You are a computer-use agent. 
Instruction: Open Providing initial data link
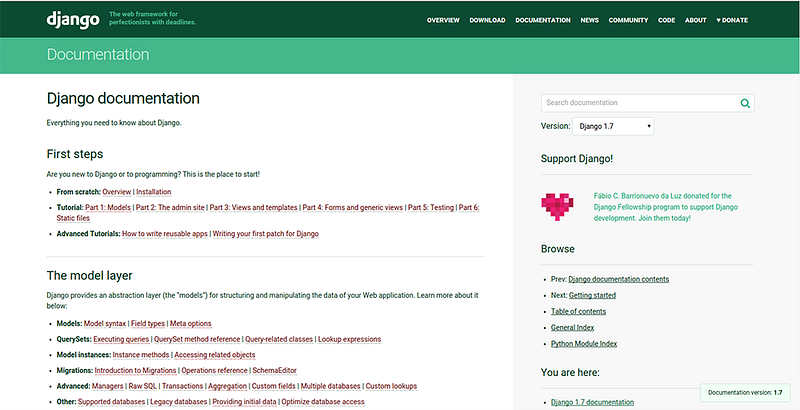coord(244,402)
